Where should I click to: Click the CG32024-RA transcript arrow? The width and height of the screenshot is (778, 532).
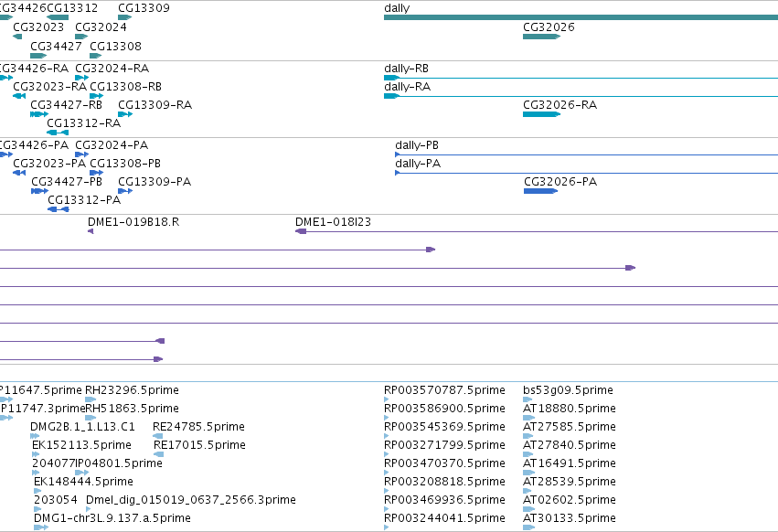tap(82, 78)
